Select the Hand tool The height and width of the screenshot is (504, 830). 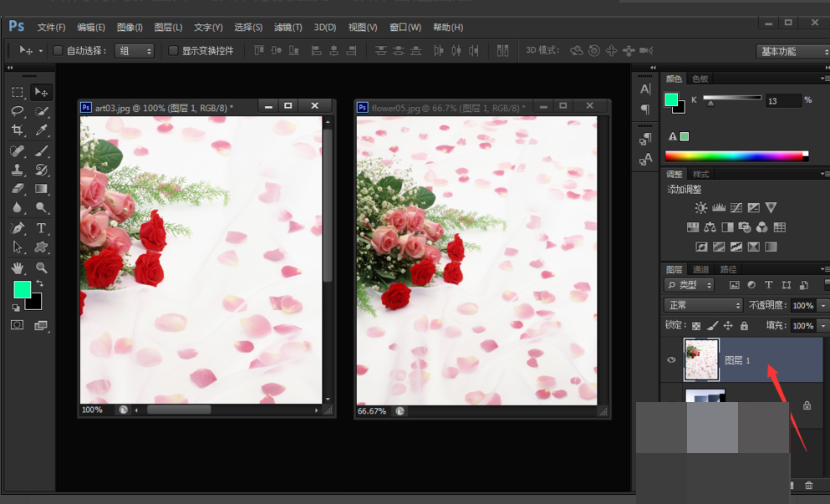pos(17,267)
